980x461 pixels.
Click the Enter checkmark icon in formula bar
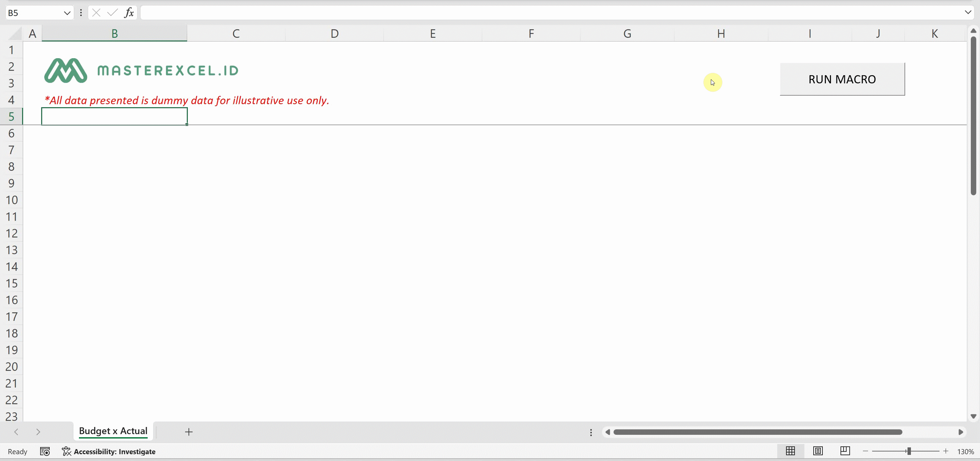tap(112, 13)
